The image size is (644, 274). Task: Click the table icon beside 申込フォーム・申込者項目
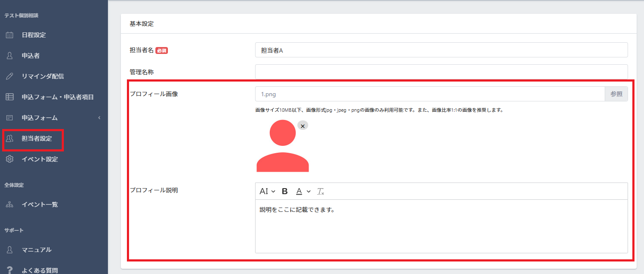[x=9, y=97]
